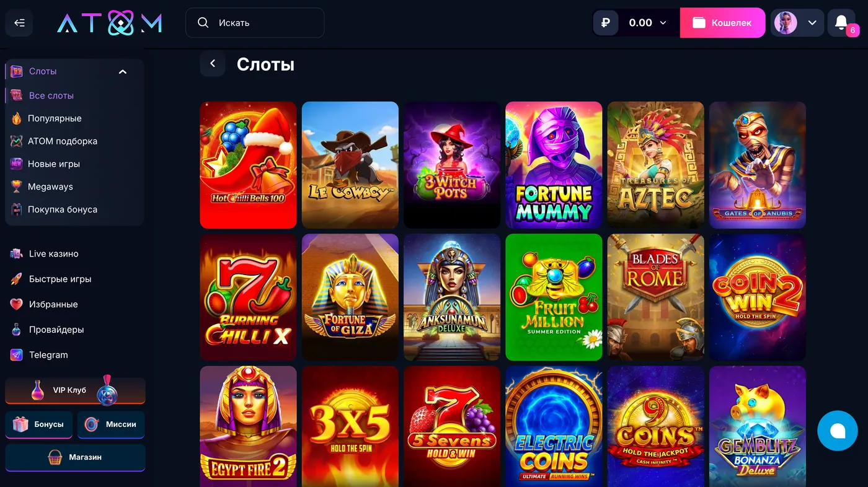
Task: Select the Megaways category
Action: pyautogui.click(x=42, y=186)
